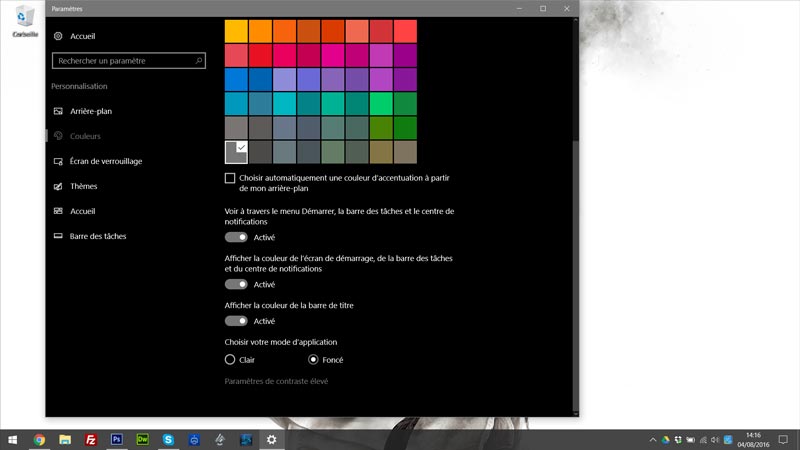800x450 pixels.
Task: Show hidden tray icons chevron
Action: pos(653,440)
